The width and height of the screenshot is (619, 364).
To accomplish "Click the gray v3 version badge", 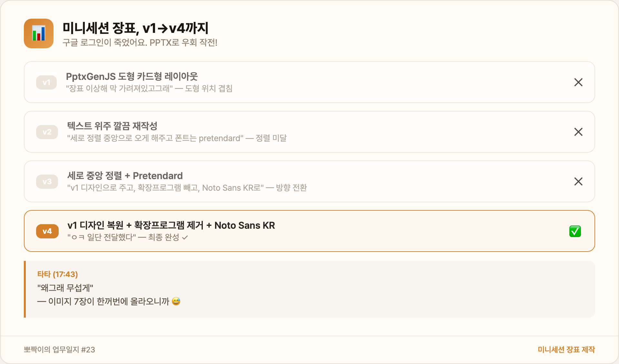I will point(47,182).
